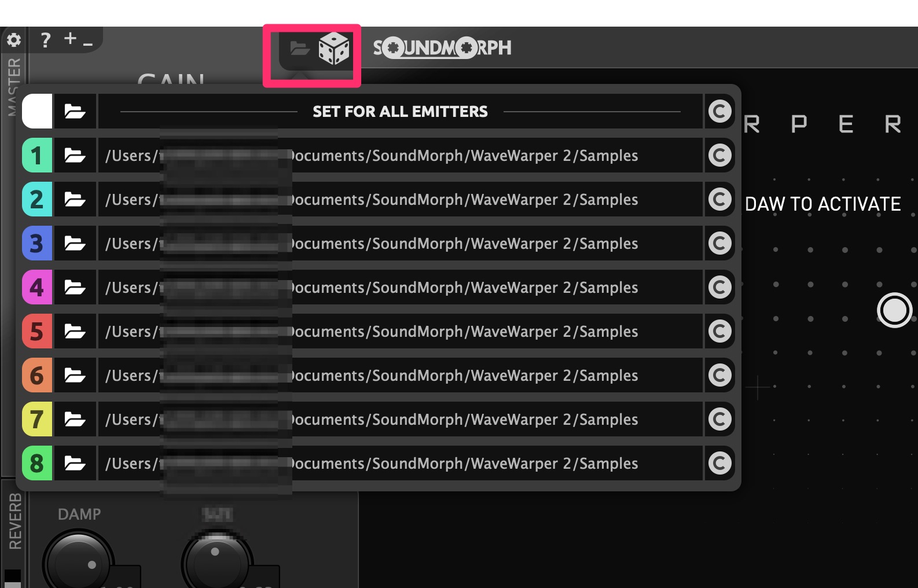Click the dice randomize icon
918x588 pixels.
tap(334, 49)
